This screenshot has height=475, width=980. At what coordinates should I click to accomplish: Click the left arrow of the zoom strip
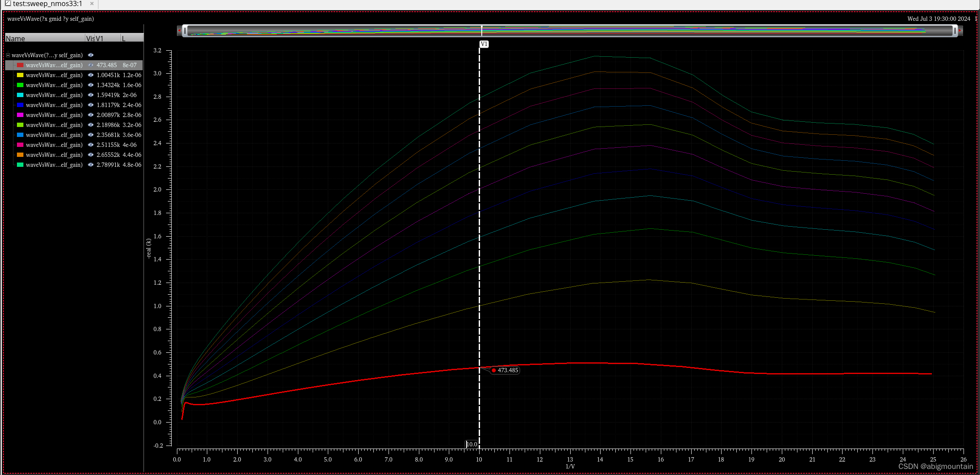point(179,31)
